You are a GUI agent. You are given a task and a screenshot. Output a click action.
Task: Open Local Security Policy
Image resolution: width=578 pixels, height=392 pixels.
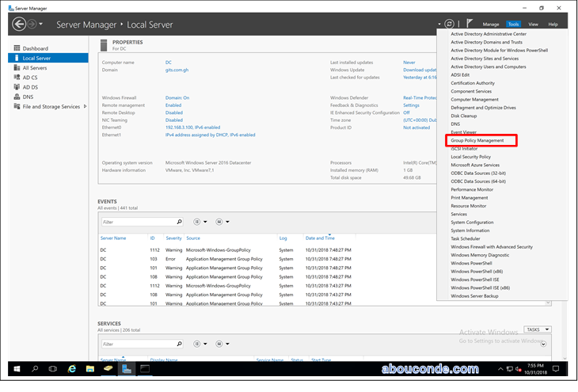(x=470, y=157)
